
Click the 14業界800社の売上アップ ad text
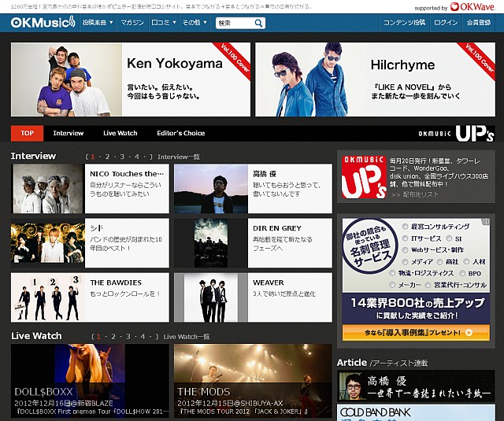(417, 303)
